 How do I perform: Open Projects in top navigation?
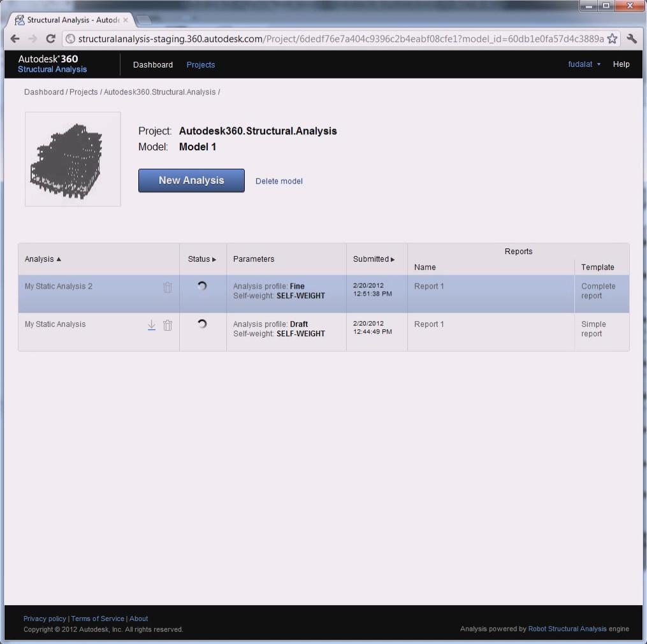201,65
